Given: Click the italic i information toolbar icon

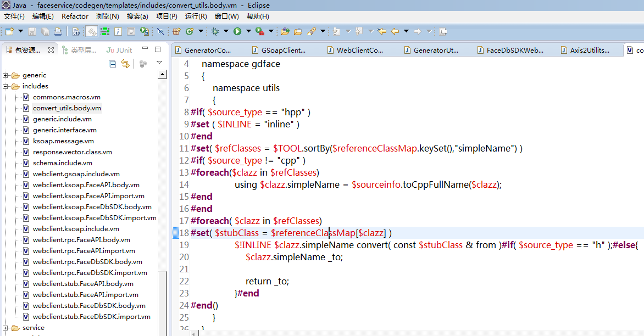Looking at the screenshot, I should coord(118,32).
